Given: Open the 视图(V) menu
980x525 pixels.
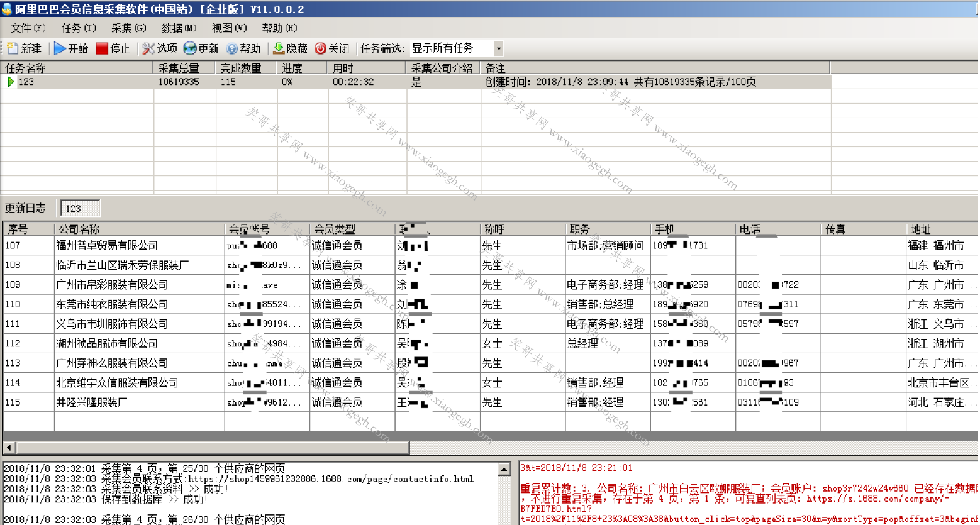Looking at the screenshot, I should click(x=230, y=28).
